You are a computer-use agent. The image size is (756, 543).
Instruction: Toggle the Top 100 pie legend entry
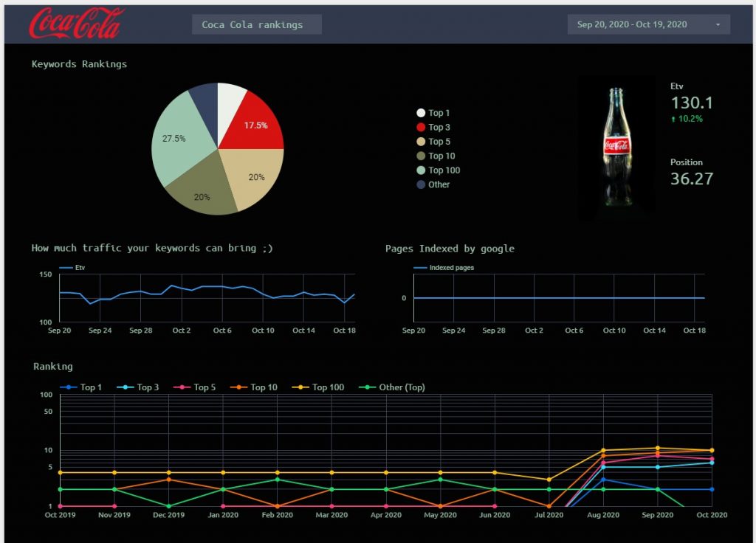[439, 170]
